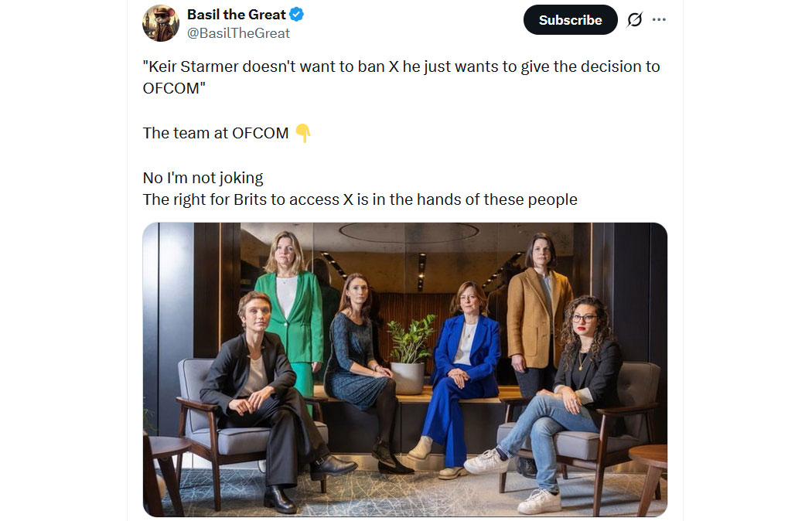Image resolution: width=812 pixels, height=521 pixels.
Task: Click the blue verified checkmark badge
Action: click(297, 15)
